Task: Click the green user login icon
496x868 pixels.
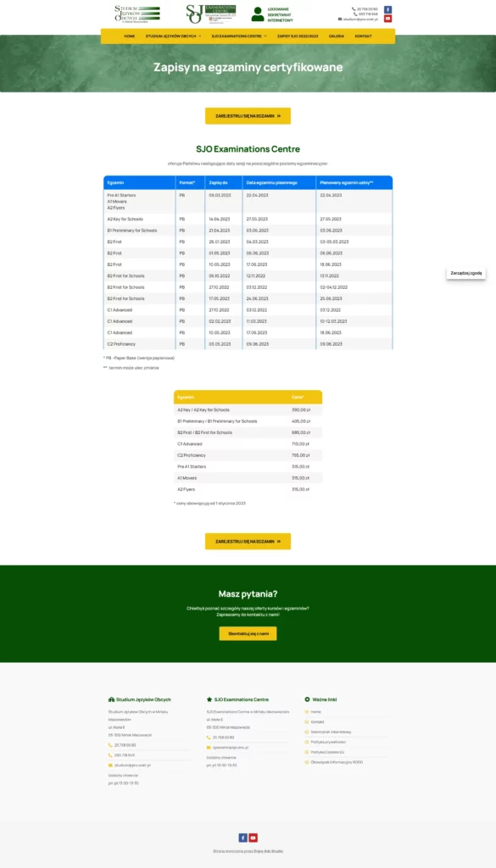Action: pos(258,14)
